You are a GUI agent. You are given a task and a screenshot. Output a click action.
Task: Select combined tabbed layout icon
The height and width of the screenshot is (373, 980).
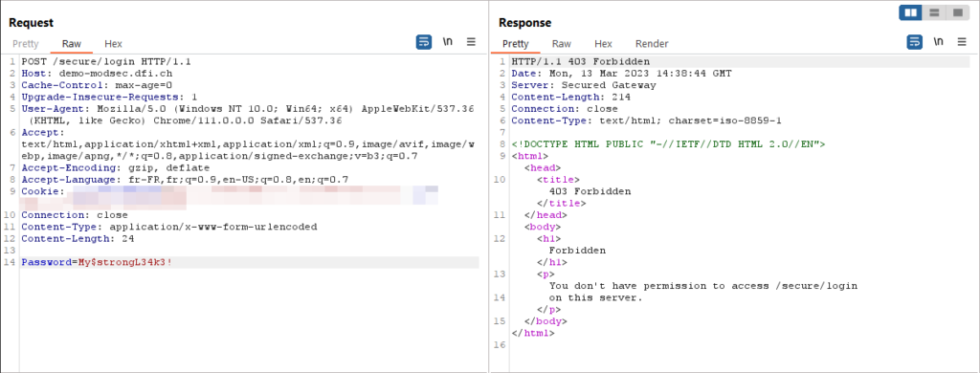pyautogui.click(x=957, y=12)
